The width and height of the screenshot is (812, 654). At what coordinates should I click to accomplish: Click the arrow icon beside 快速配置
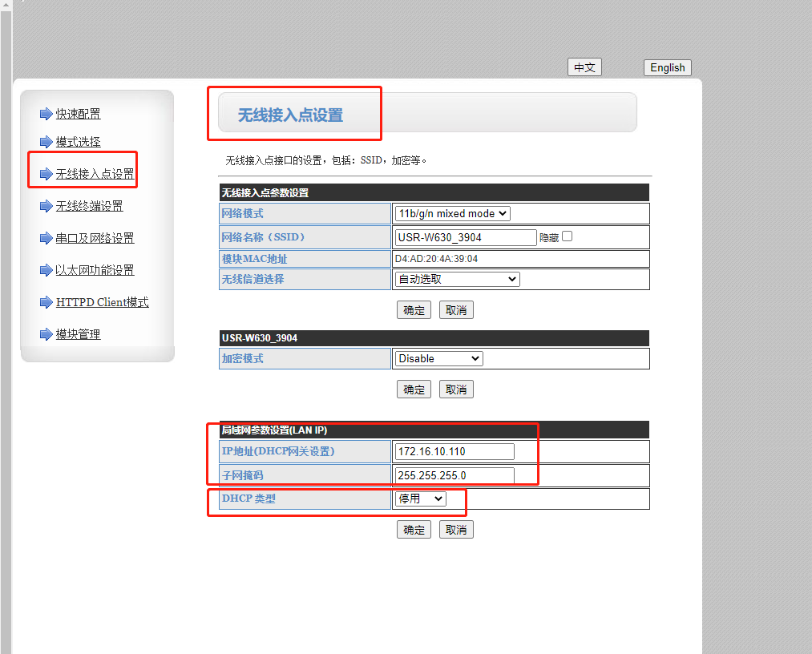coord(46,114)
